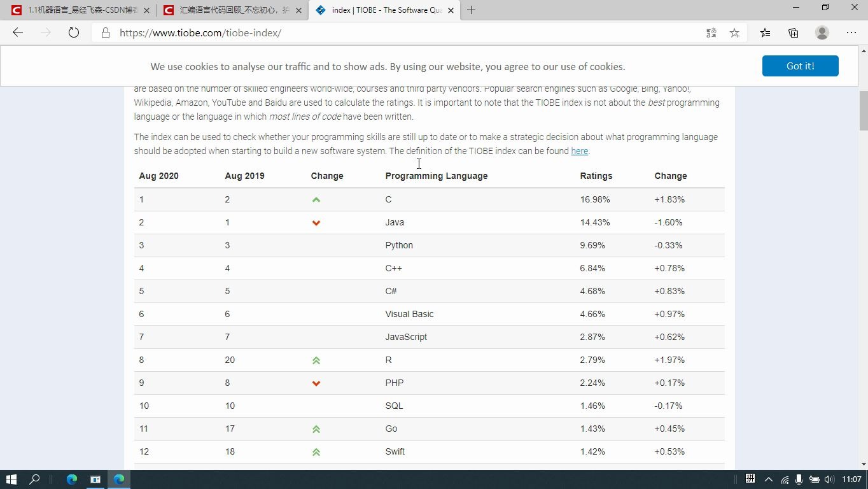Close the 汇编语言代码回顾 tab
Image resolution: width=868 pixels, height=489 pixels.
tap(299, 10)
